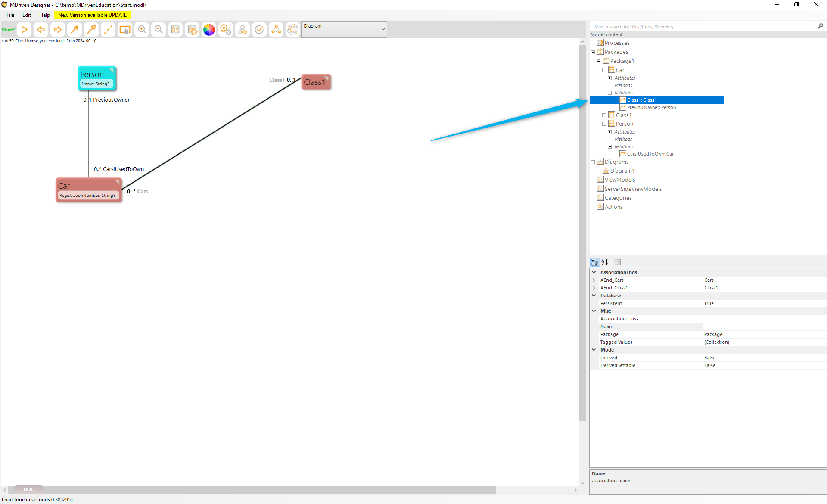The width and height of the screenshot is (827, 504).
Task: Open the Edit menu
Action: click(27, 15)
